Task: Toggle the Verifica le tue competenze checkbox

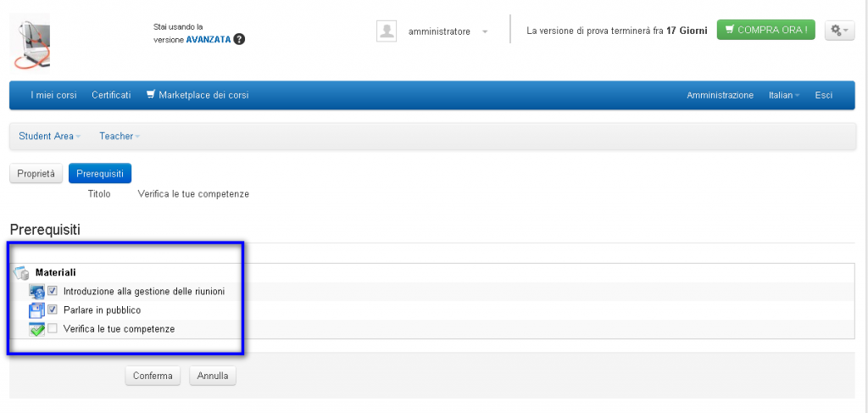Action: click(x=53, y=328)
